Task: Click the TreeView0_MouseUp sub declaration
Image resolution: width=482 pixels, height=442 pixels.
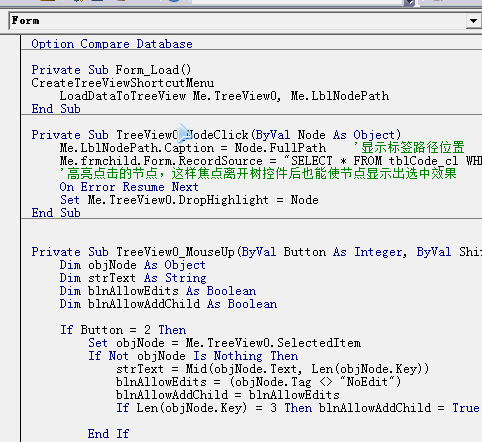Action: pos(257,252)
